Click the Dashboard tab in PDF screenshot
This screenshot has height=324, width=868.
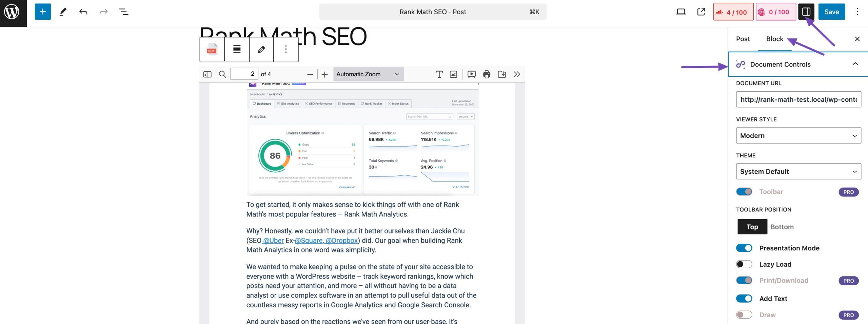262,104
